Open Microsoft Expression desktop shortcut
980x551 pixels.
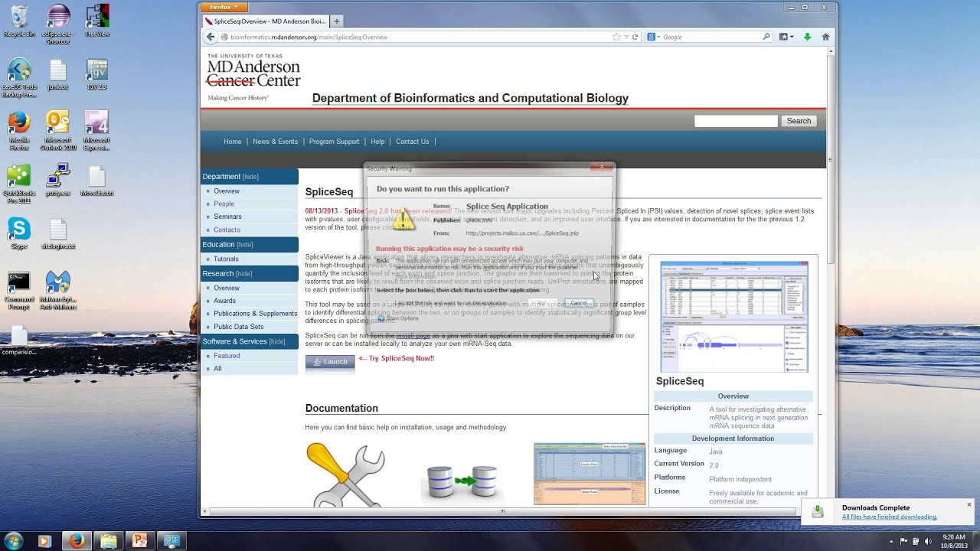(x=96, y=131)
